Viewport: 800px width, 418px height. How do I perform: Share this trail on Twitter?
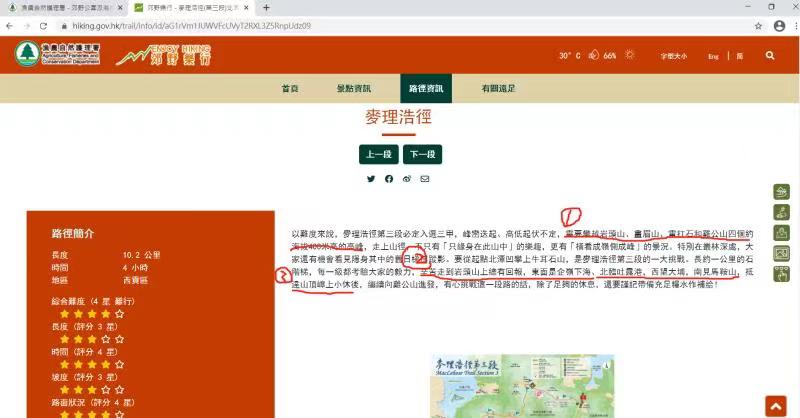(x=370, y=179)
